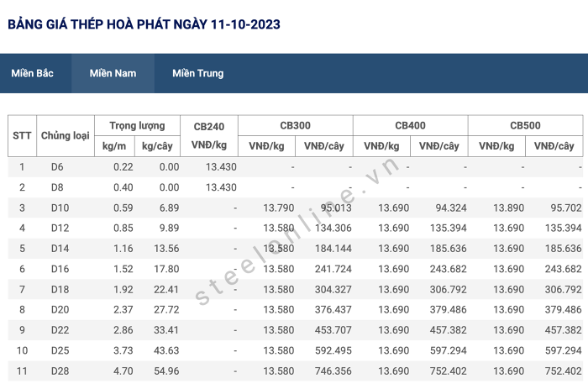Click CB300 '13.580' price in D22 row
The height and width of the screenshot is (389, 588).
(279, 330)
